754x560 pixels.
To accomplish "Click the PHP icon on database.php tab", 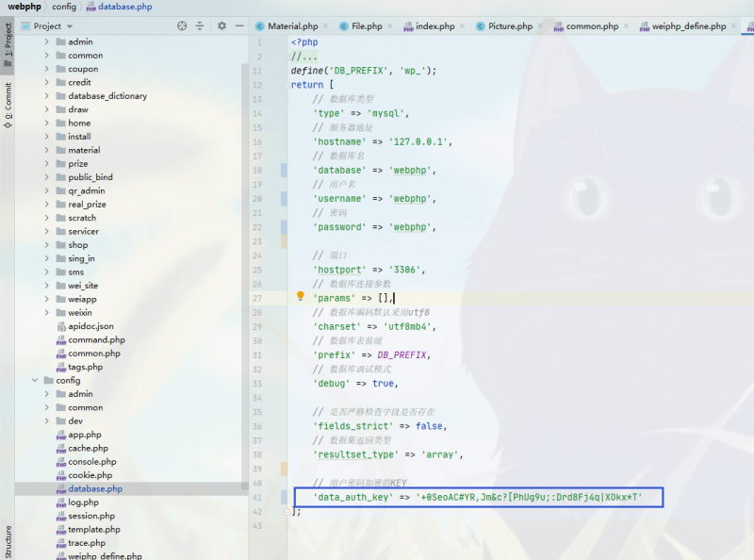I will (91, 8).
